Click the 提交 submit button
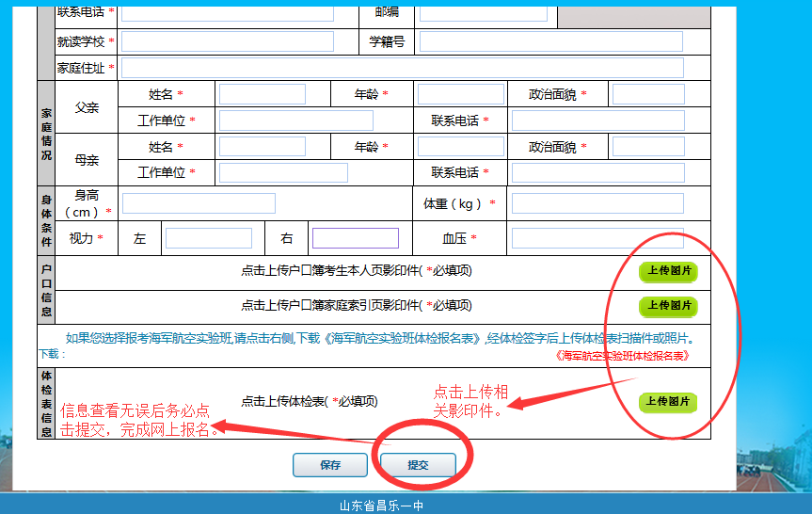Screen dimensions: 812x514 (418, 465)
